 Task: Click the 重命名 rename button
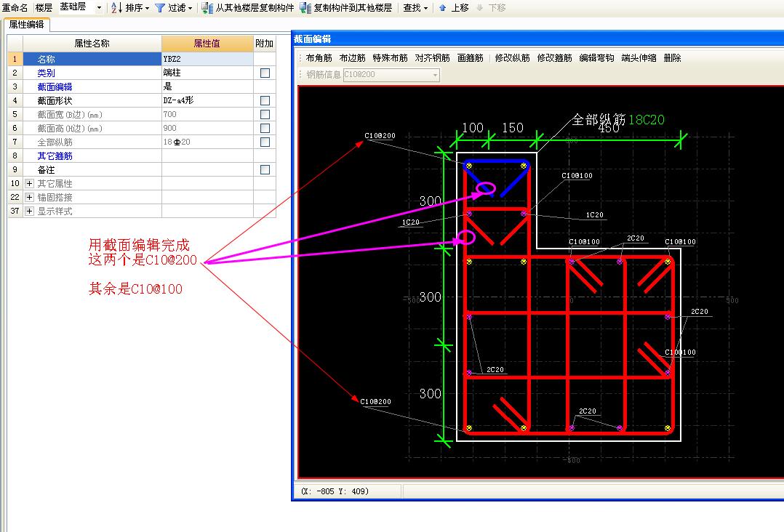[15, 8]
